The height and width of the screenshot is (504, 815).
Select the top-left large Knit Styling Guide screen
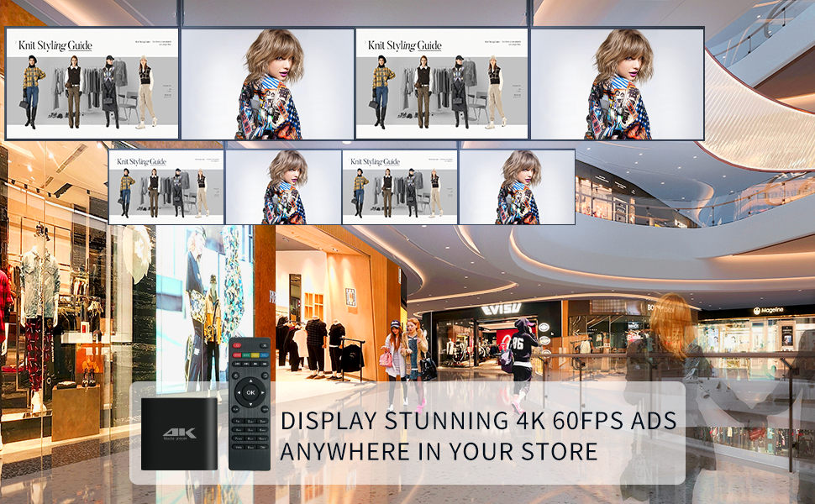pos(92,84)
